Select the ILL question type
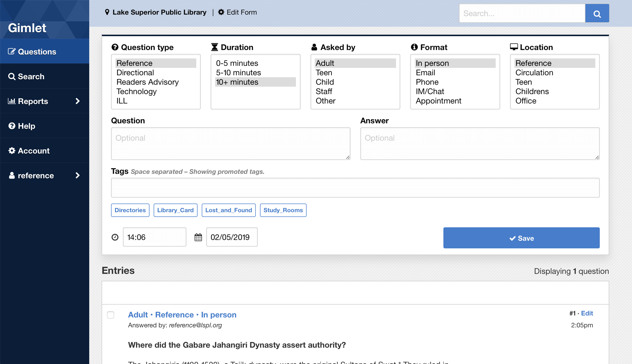 coord(122,101)
